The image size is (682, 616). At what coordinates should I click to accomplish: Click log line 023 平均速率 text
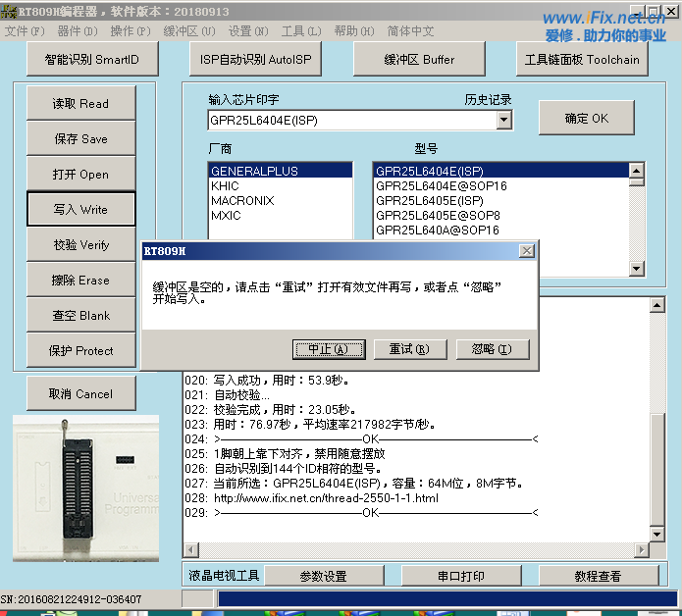tap(310, 425)
